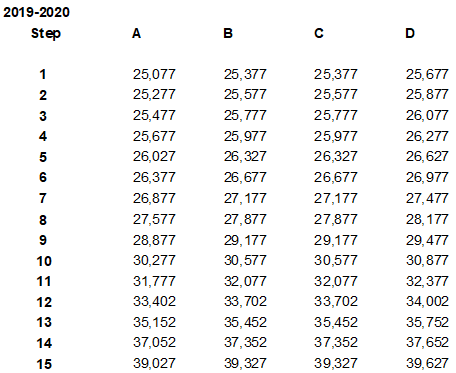This screenshot has height=373, width=456.
Task: Select column header B
Action: (x=228, y=33)
